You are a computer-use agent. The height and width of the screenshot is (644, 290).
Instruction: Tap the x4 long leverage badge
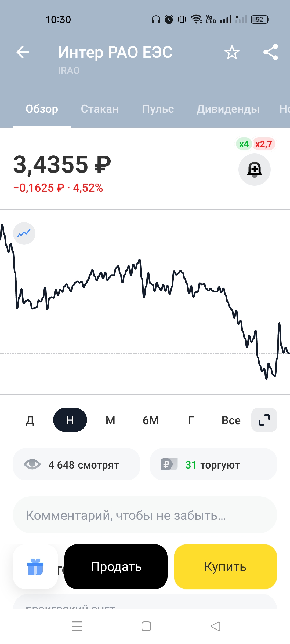244,144
